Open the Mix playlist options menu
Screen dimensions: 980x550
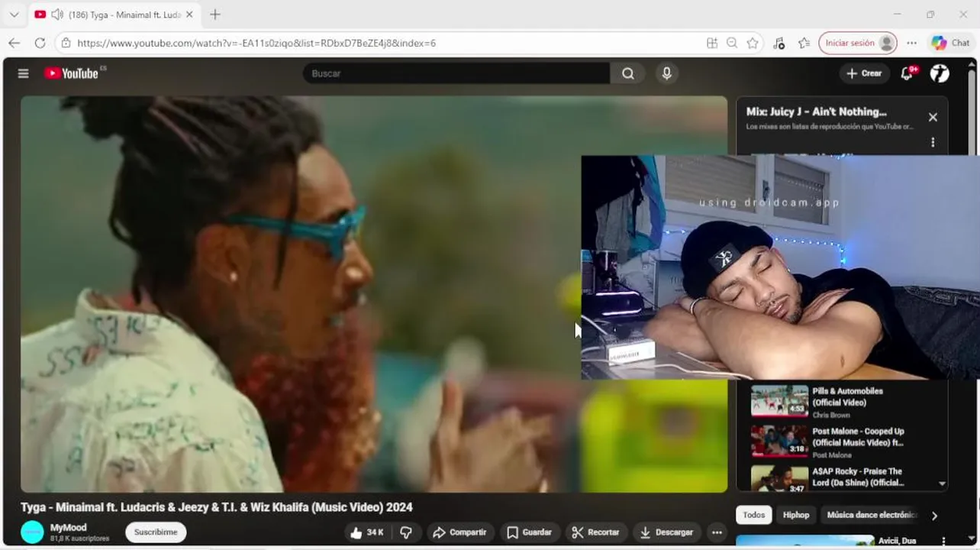[933, 142]
